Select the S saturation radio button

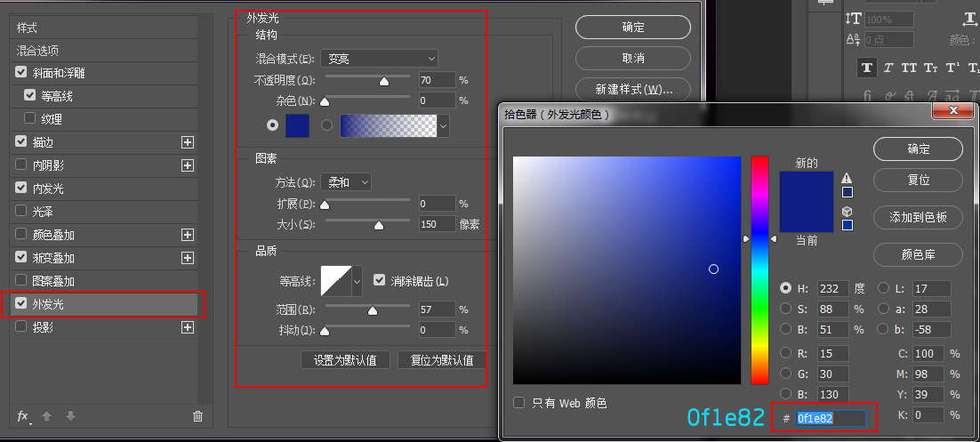[x=786, y=309]
